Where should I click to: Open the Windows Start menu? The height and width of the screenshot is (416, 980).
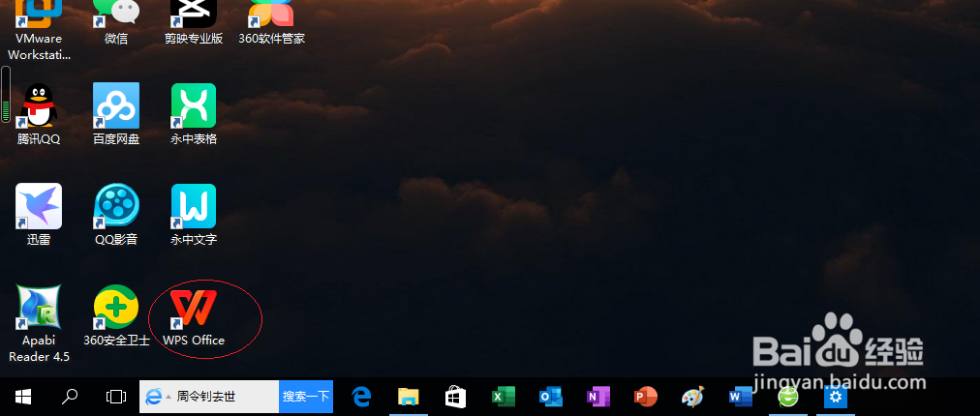click(x=23, y=396)
